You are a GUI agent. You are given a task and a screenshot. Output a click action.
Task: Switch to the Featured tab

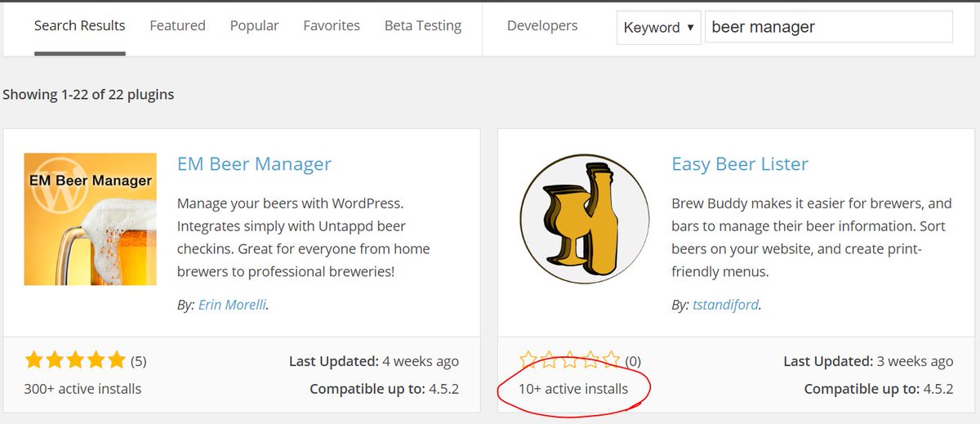177,26
